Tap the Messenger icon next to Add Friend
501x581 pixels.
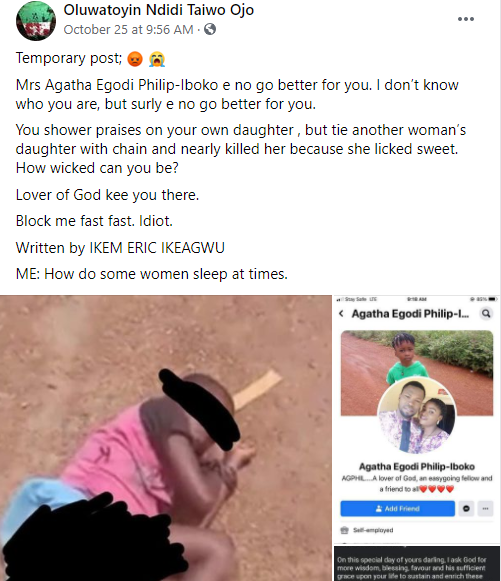tap(466, 508)
